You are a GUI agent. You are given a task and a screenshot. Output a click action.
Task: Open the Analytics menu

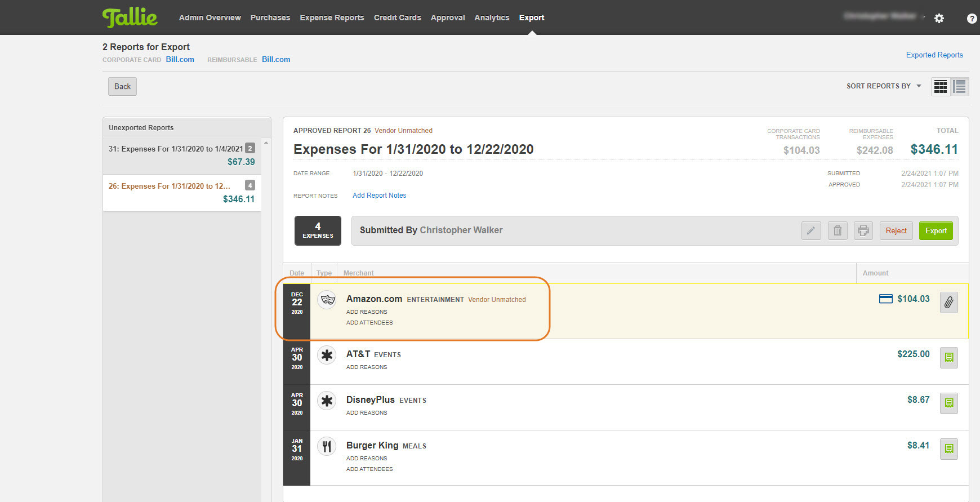(492, 17)
